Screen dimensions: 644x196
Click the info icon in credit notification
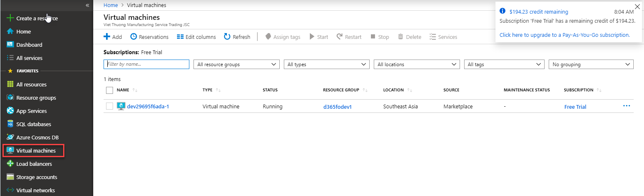coord(502,11)
